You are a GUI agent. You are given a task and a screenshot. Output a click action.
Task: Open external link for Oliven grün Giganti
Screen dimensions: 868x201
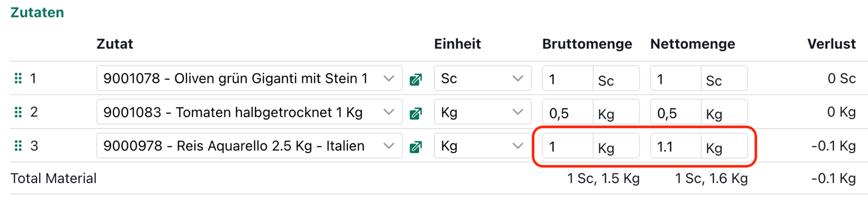[416, 79]
